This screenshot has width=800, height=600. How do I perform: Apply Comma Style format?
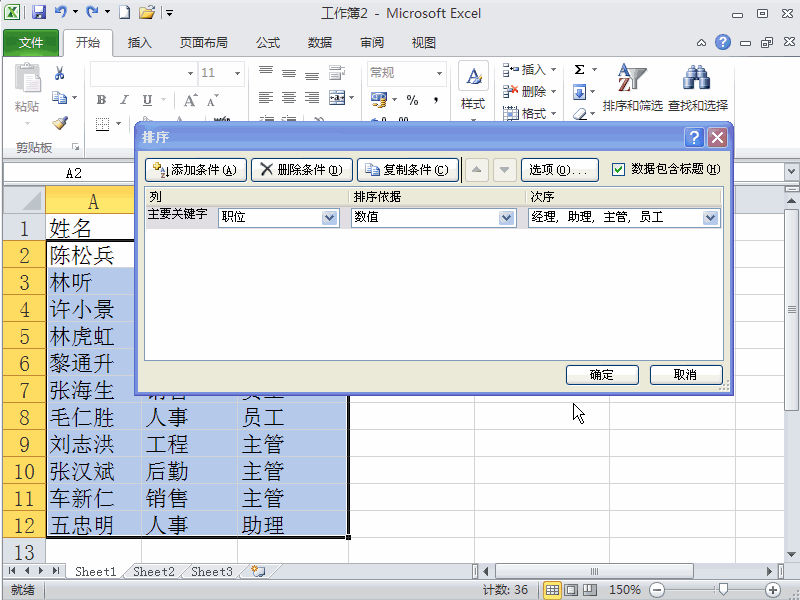coord(436,100)
